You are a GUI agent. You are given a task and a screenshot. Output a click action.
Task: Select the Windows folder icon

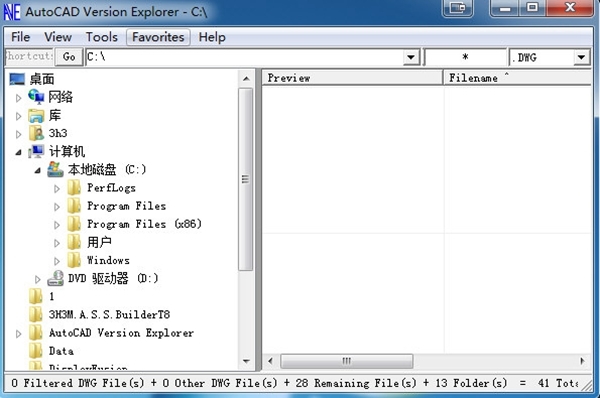tap(74, 260)
